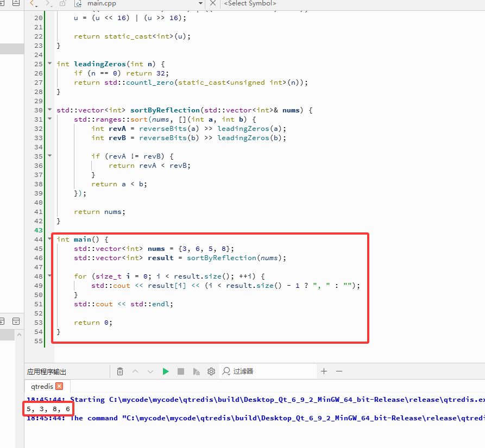
Task: Collapse the main function at line 44
Action: [x=50, y=238]
